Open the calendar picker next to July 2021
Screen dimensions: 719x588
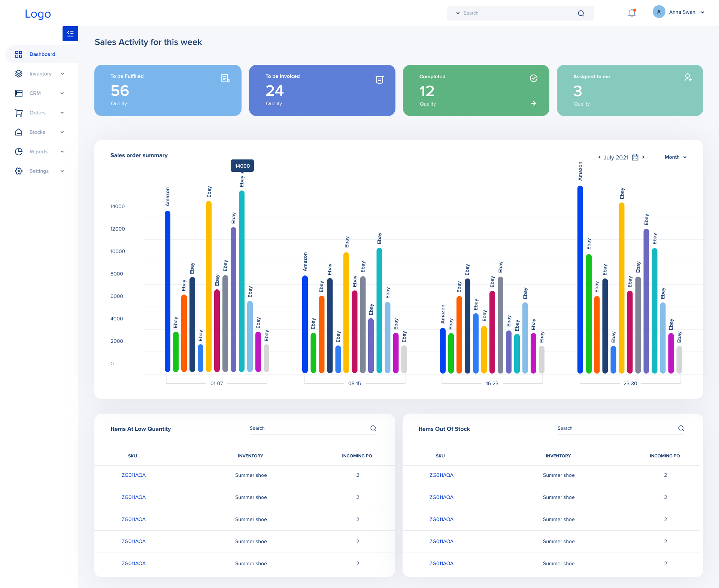pyautogui.click(x=635, y=157)
